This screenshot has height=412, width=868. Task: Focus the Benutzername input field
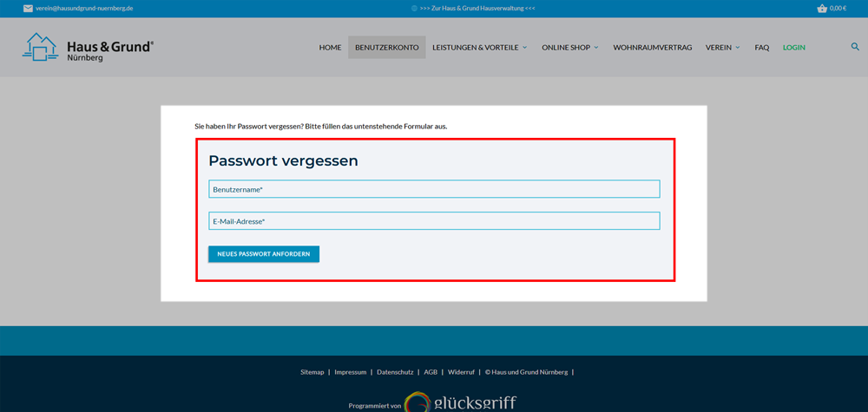[x=434, y=189]
